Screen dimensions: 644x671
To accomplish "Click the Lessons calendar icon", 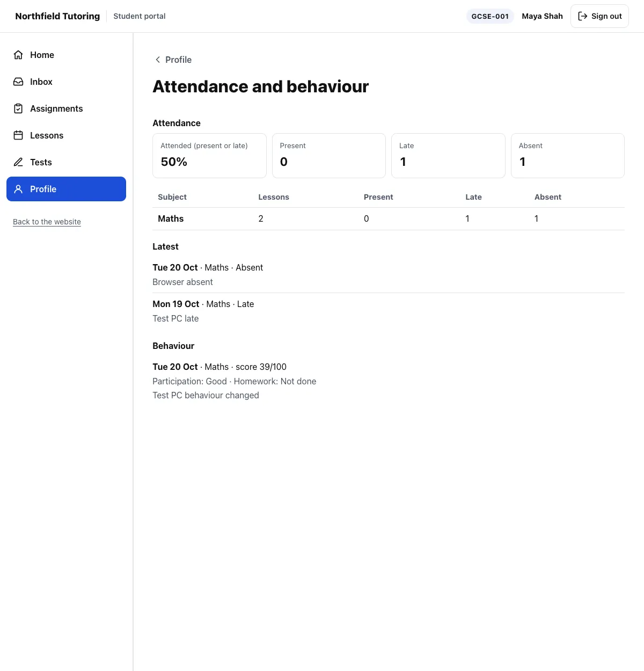I will (x=18, y=135).
